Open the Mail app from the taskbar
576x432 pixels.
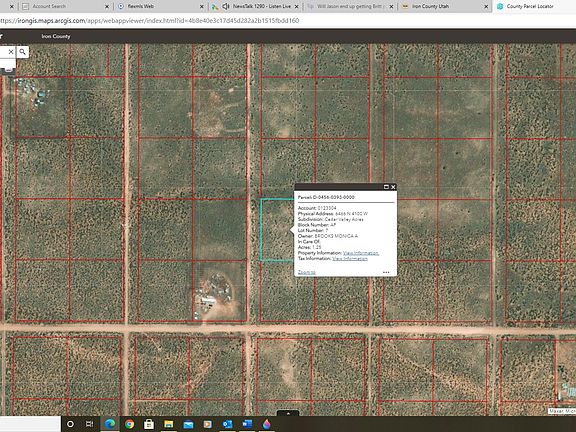[188, 424]
